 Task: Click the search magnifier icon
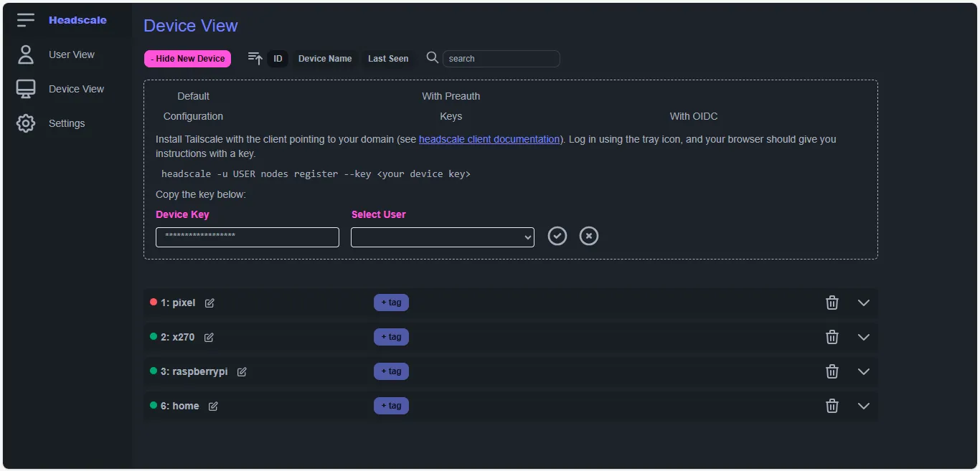click(432, 58)
